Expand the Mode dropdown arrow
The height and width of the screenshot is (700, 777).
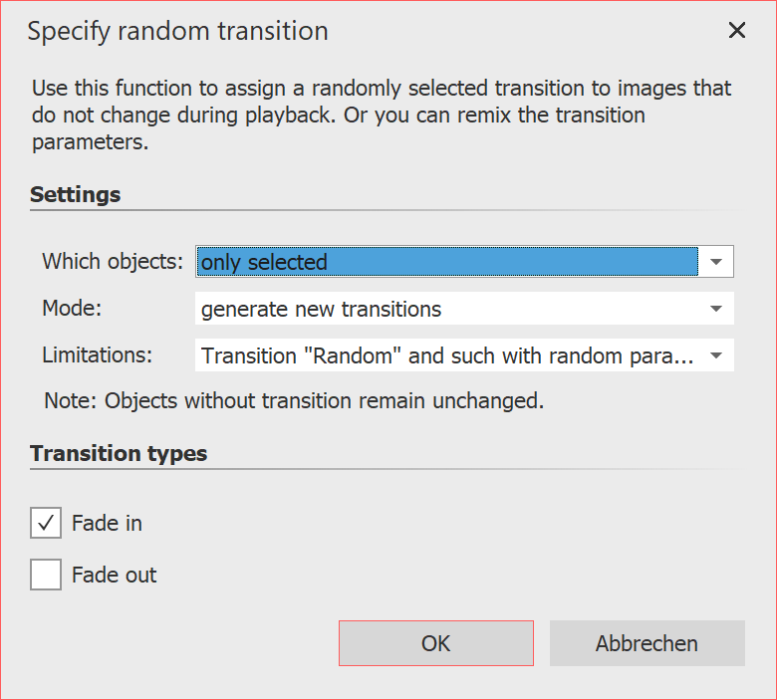(x=716, y=309)
